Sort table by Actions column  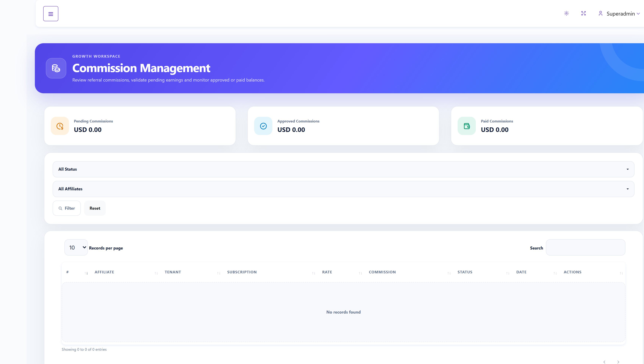[592, 272]
